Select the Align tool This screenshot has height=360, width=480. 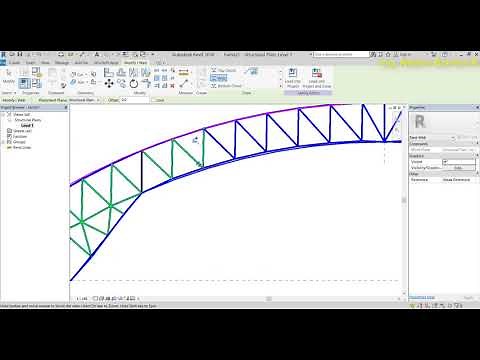point(109,72)
